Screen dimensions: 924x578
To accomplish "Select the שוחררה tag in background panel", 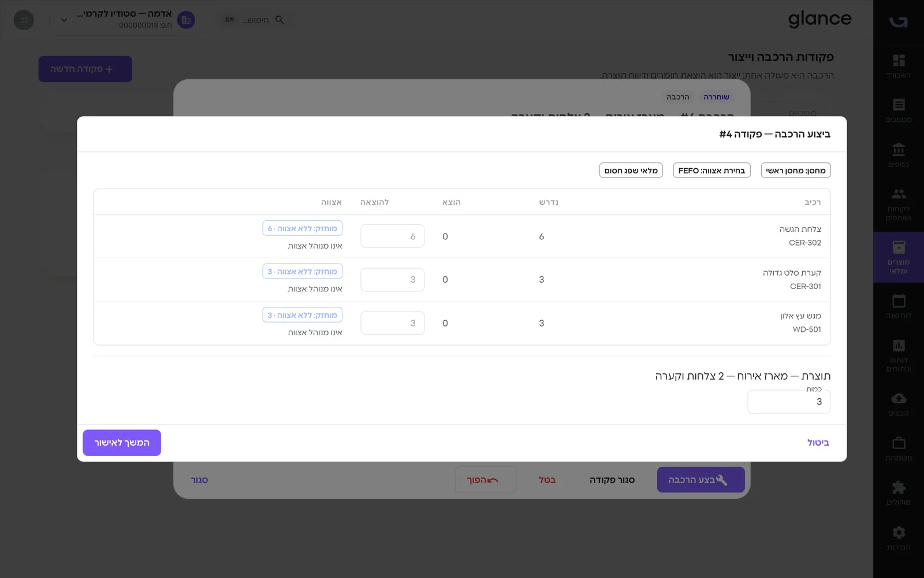I will tap(716, 97).
